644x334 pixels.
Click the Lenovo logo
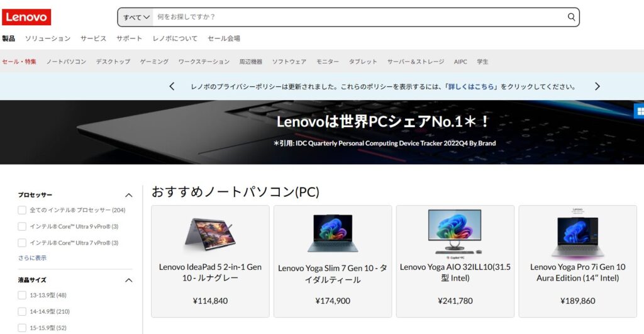[x=26, y=17]
